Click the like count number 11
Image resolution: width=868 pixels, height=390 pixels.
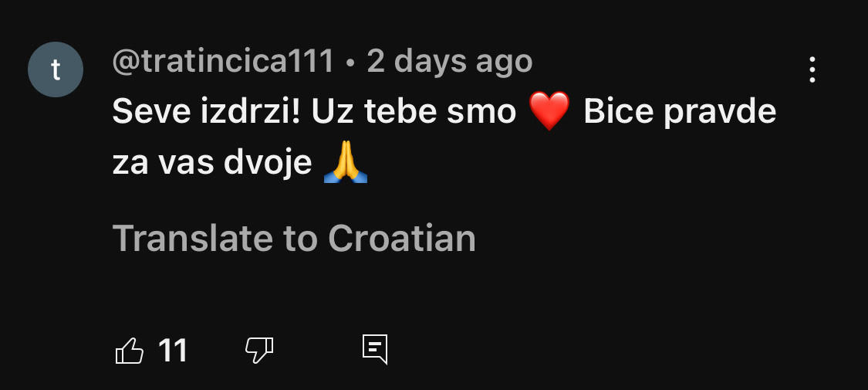[x=173, y=351]
